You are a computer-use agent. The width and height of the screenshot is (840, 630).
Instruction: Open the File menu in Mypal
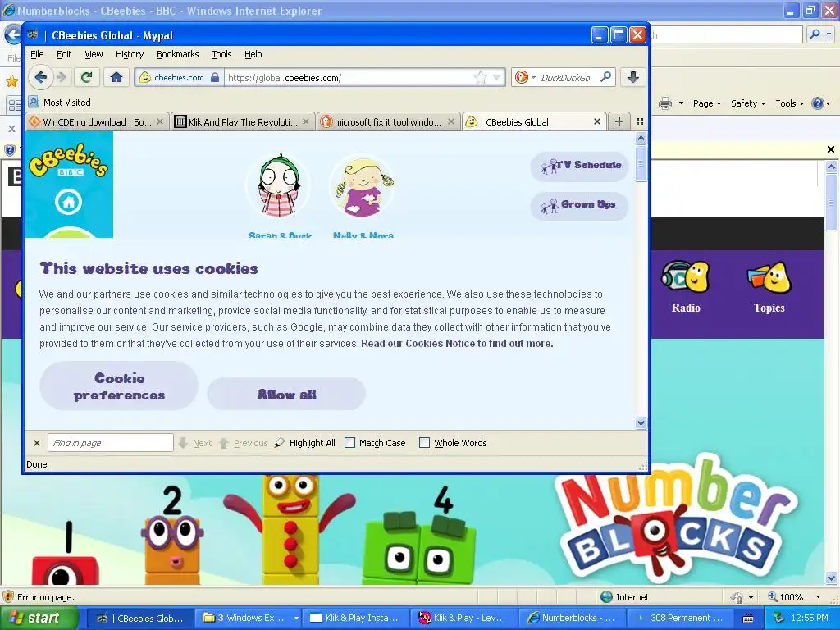(37, 54)
